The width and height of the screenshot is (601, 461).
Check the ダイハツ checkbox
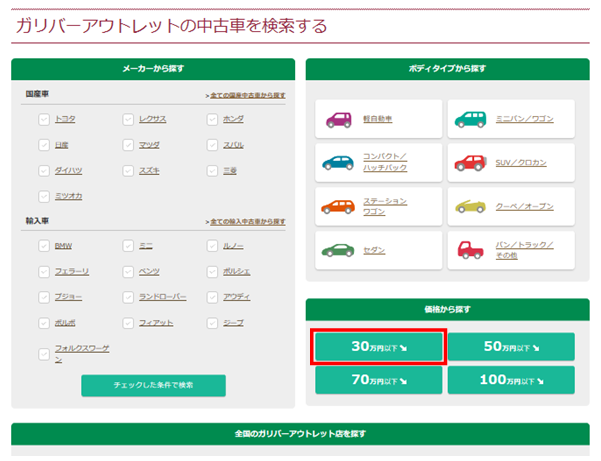point(44,171)
